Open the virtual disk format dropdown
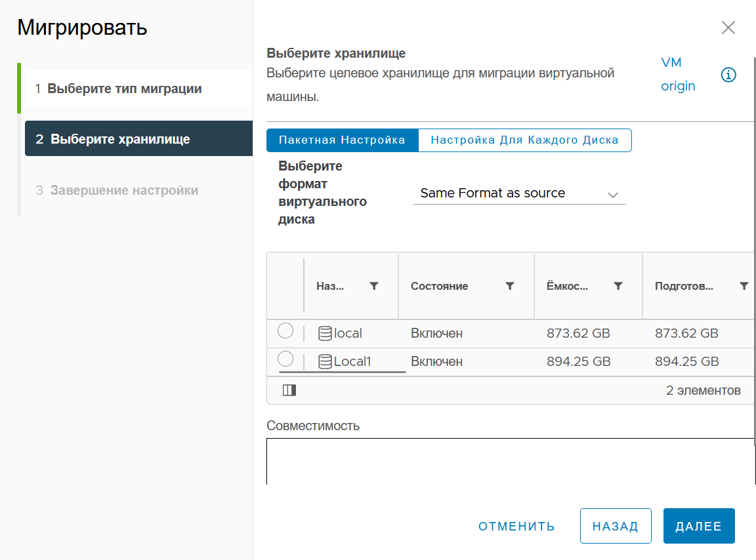The width and height of the screenshot is (756, 560). tap(519, 193)
